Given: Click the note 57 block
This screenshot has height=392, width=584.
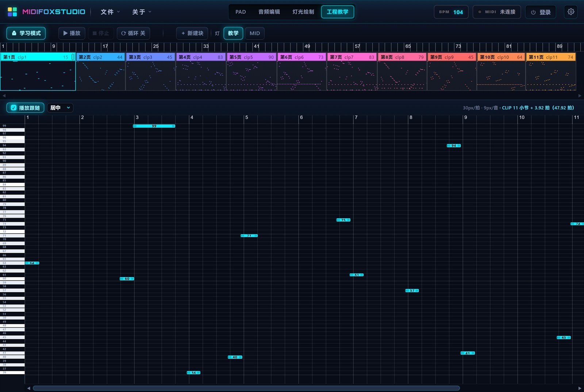Looking at the screenshot, I should [x=412, y=291].
